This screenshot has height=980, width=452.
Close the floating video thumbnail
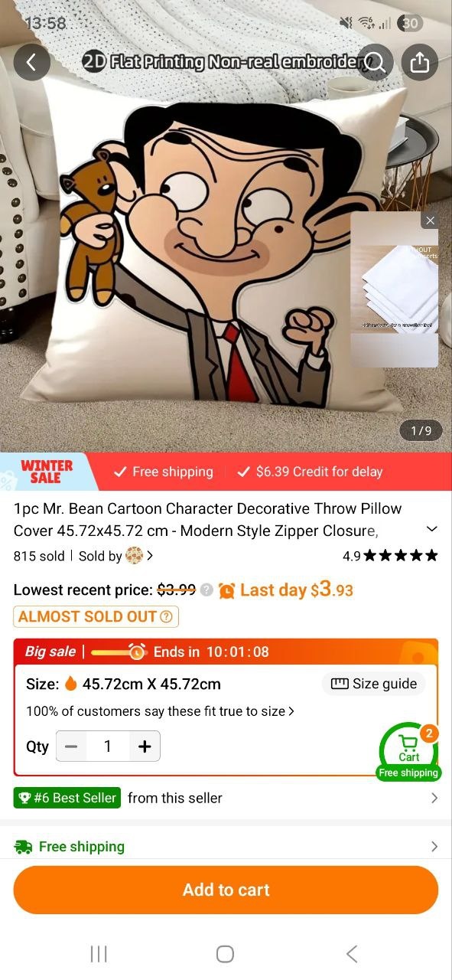coord(430,220)
